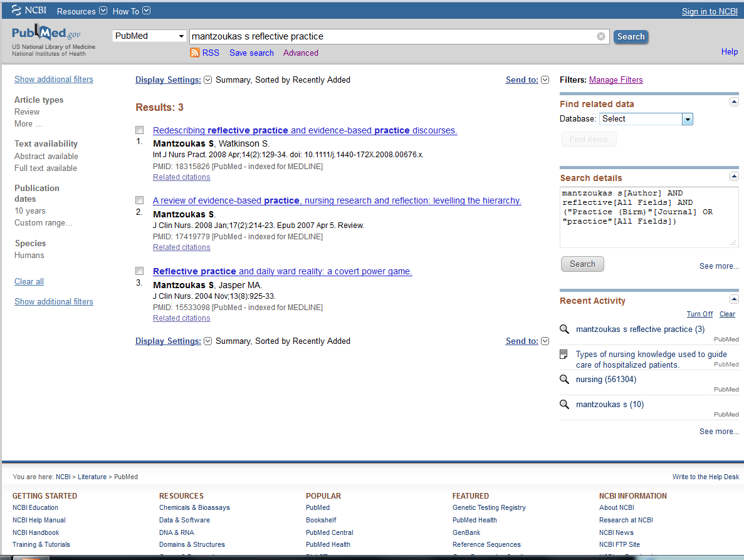Click Literature in breadcrumb trail
This screenshot has height=560, width=744.
(92, 477)
